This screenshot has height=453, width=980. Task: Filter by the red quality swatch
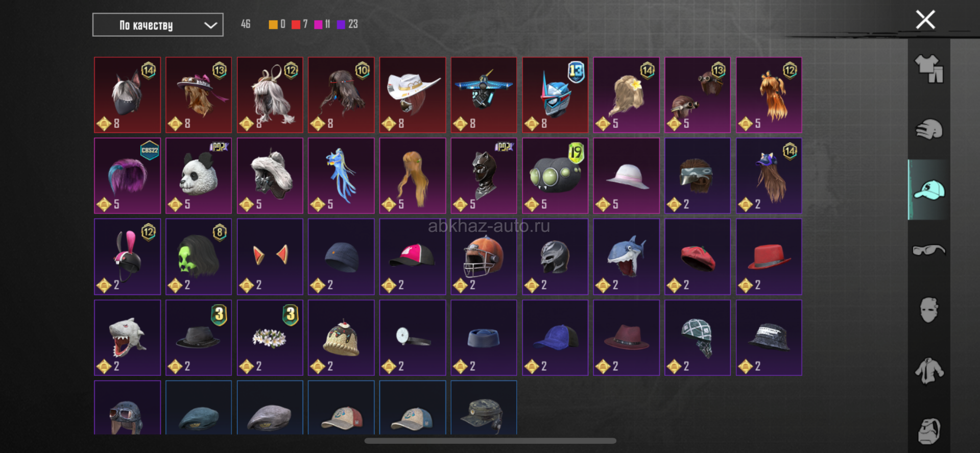pyautogui.click(x=296, y=25)
